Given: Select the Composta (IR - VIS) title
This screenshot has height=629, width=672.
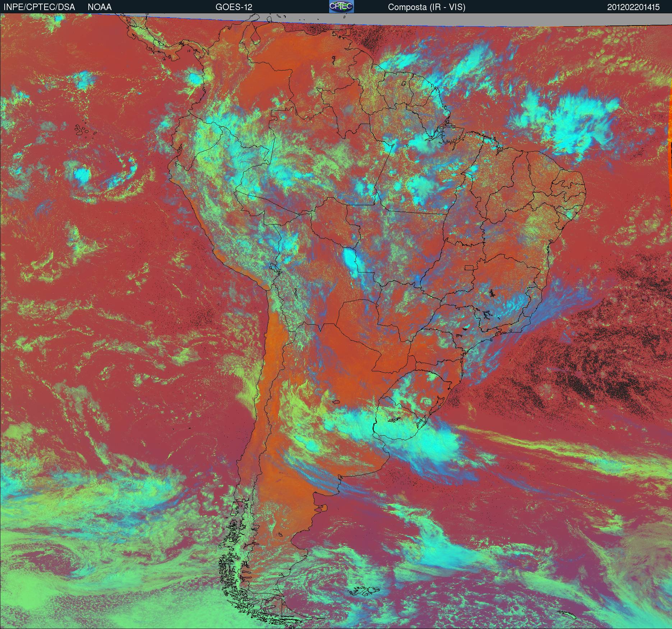Looking at the screenshot, I should click(427, 7).
